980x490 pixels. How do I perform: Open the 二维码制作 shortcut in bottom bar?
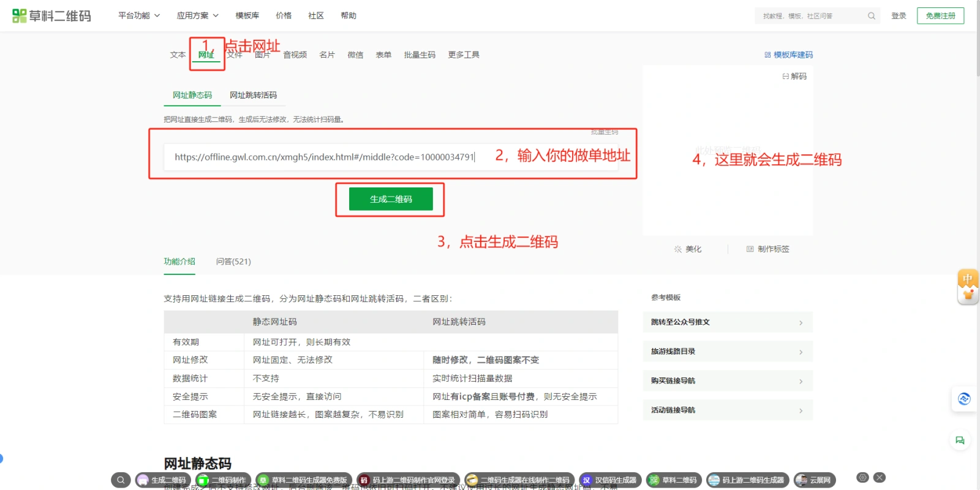click(222, 480)
